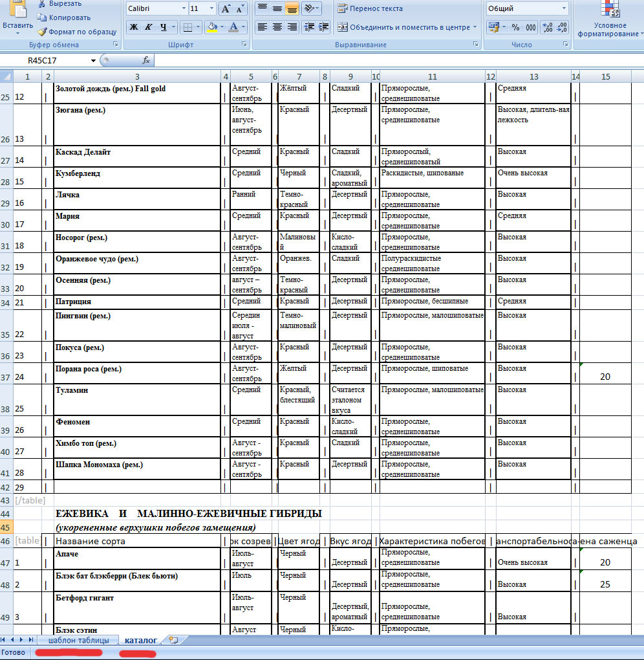
Task: Enable wrap text (Перенос текста)
Action: (370, 8)
